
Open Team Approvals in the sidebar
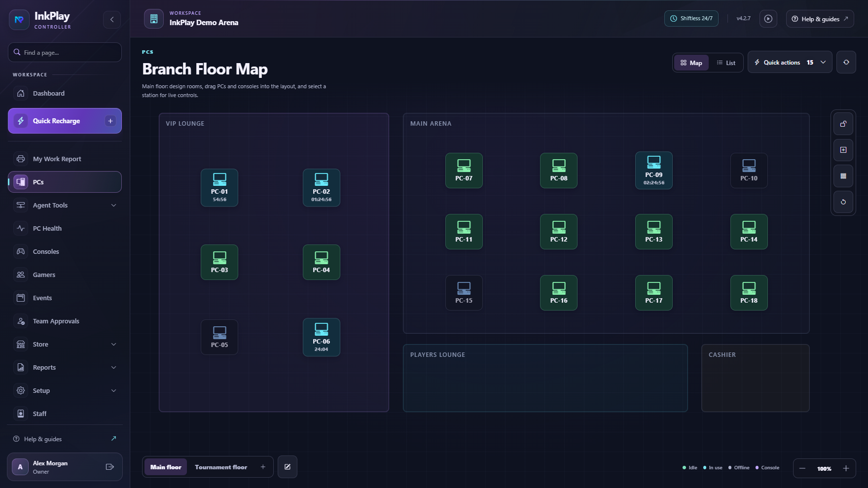click(x=65, y=321)
